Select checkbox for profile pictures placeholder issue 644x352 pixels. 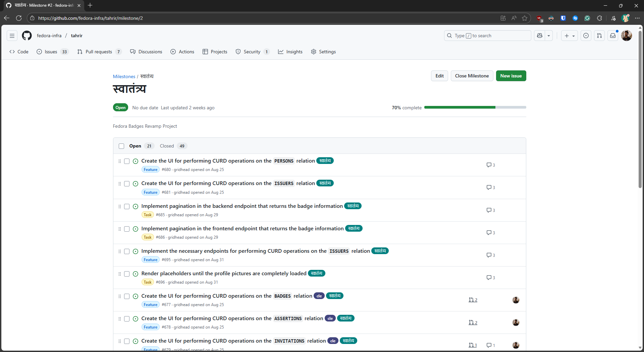coord(127,274)
